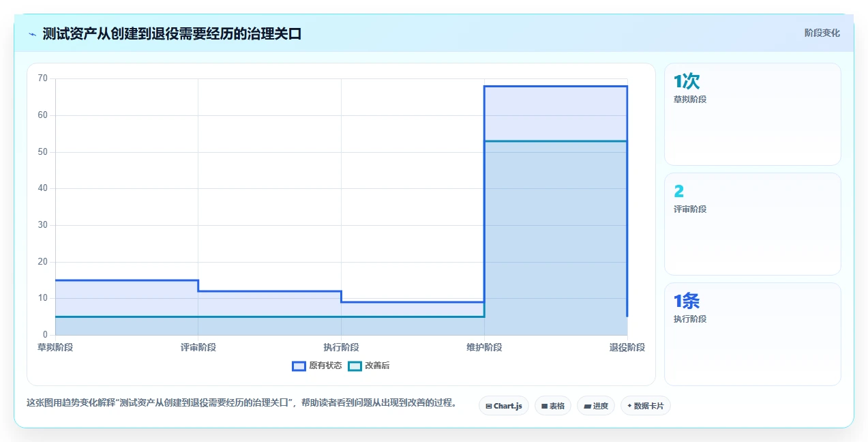Click the 1次 草拟阶段 data card
This screenshot has width=868, height=442.
[753, 115]
